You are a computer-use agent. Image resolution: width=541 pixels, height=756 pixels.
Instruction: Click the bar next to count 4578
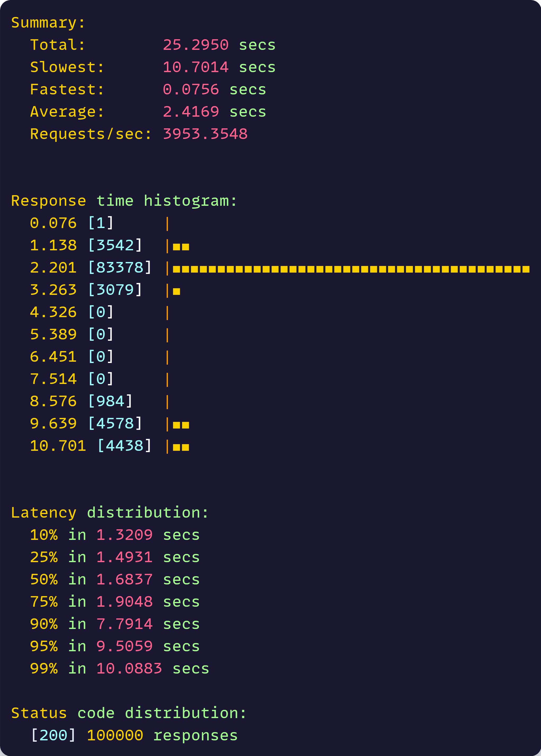pos(181,425)
